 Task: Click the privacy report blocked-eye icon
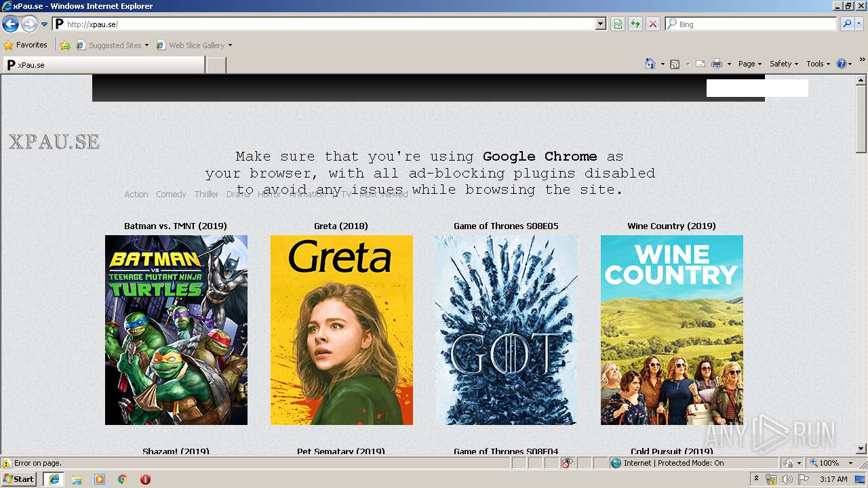567,463
